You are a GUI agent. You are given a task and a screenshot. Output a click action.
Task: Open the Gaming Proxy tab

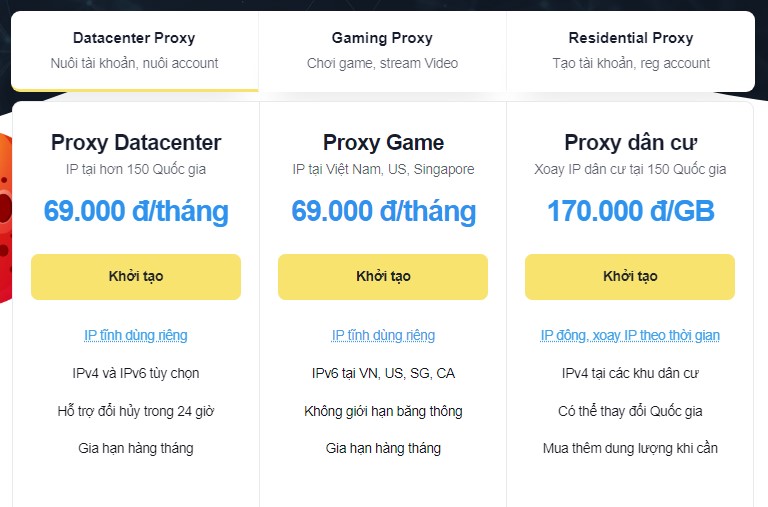tap(382, 50)
